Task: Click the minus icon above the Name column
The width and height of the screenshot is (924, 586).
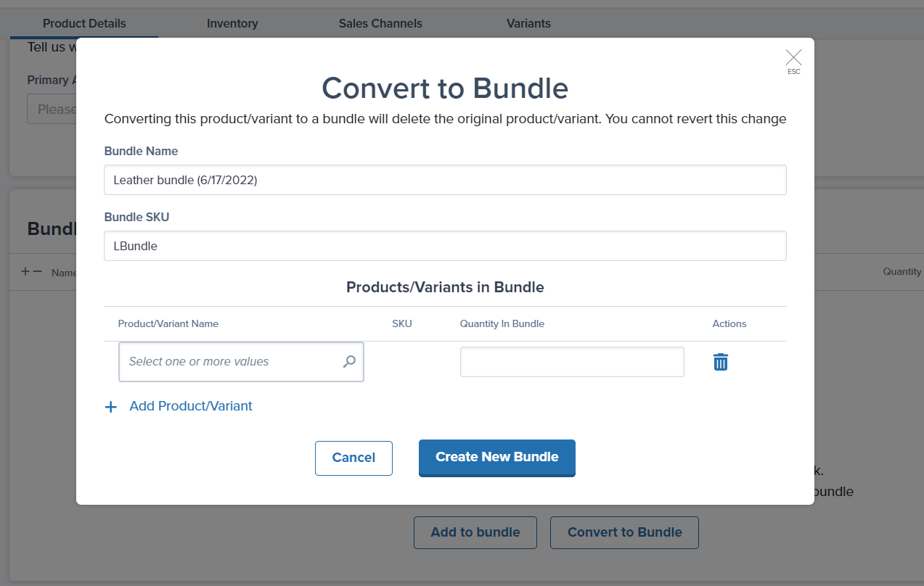Action: (38, 273)
